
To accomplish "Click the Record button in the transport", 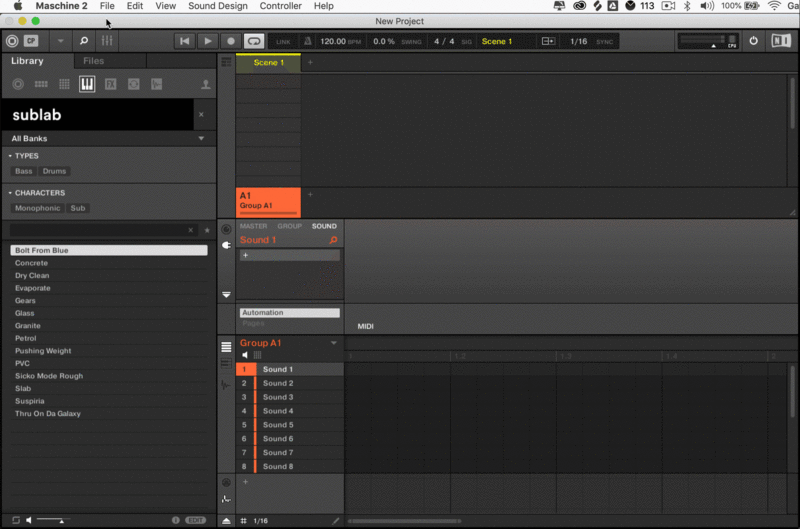I will click(231, 41).
